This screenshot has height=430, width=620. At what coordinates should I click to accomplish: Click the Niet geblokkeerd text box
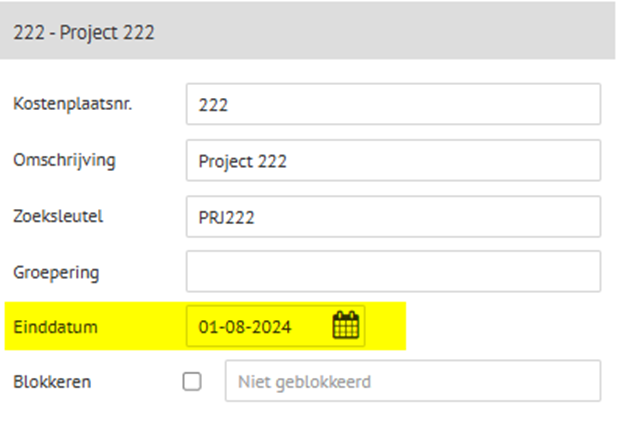(413, 381)
